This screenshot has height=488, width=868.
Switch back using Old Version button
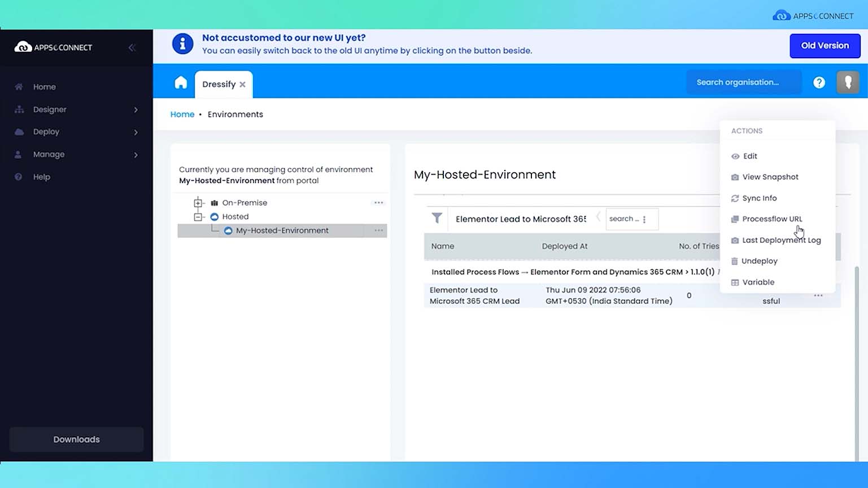(825, 46)
